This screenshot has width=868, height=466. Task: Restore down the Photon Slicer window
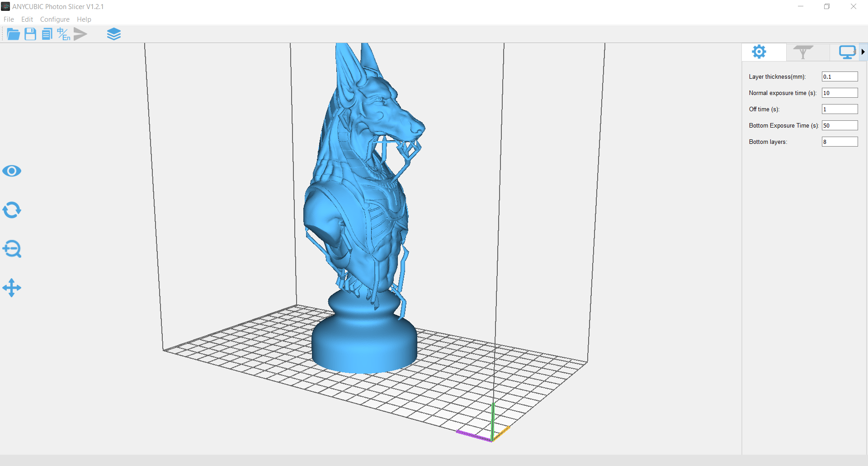(x=827, y=6)
